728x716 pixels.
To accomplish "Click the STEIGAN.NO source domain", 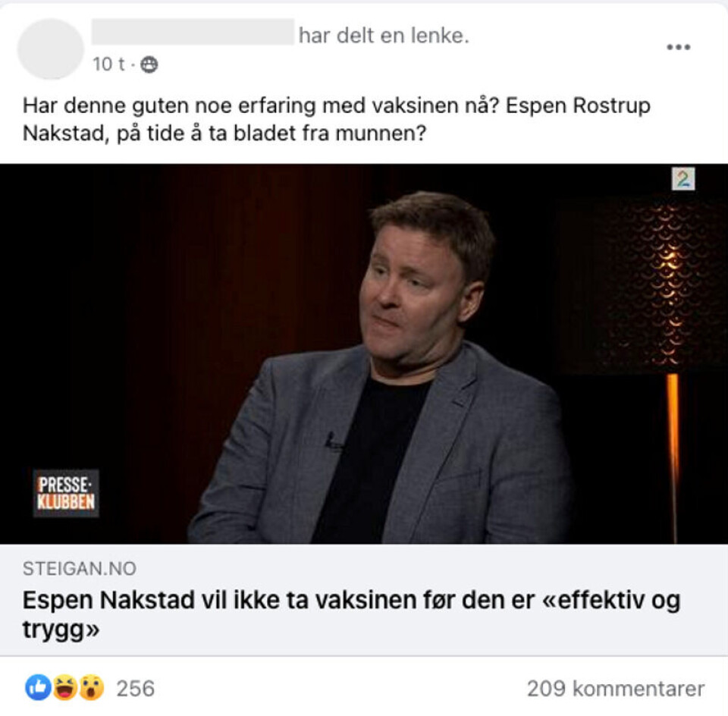I will point(80,569).
